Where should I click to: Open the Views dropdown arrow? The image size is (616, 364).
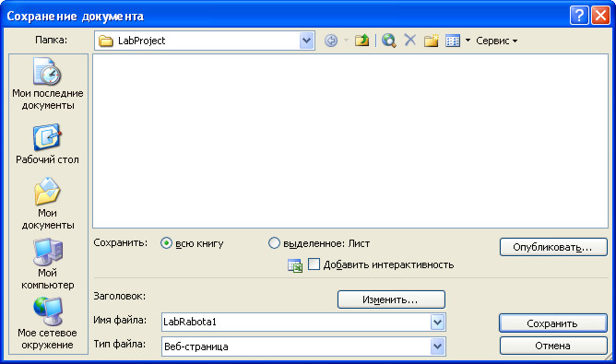point(468,41)
